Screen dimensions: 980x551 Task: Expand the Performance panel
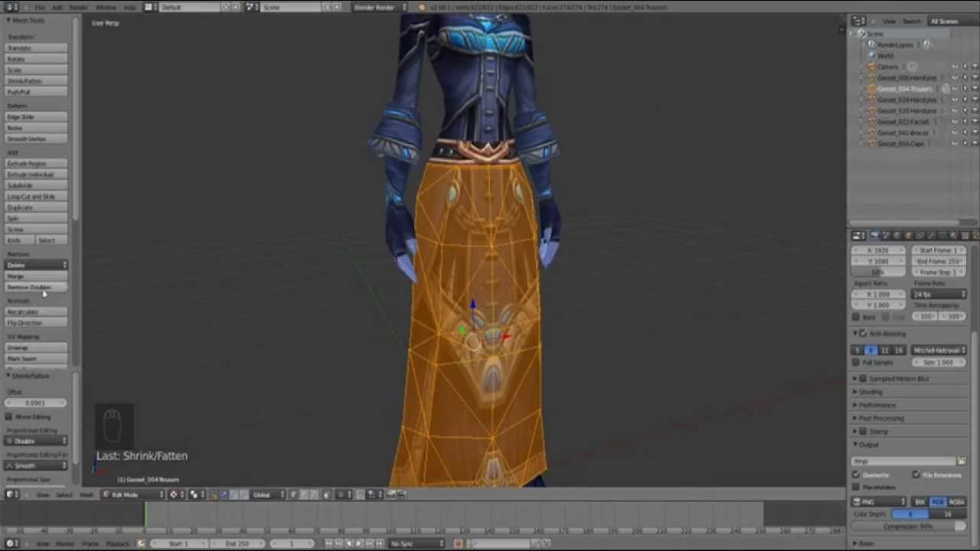click(x=877, y=405)
